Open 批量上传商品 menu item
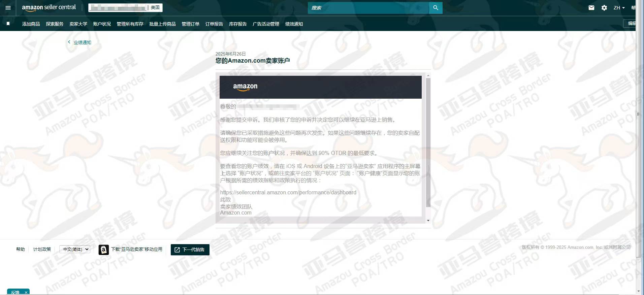 (162, 24)
